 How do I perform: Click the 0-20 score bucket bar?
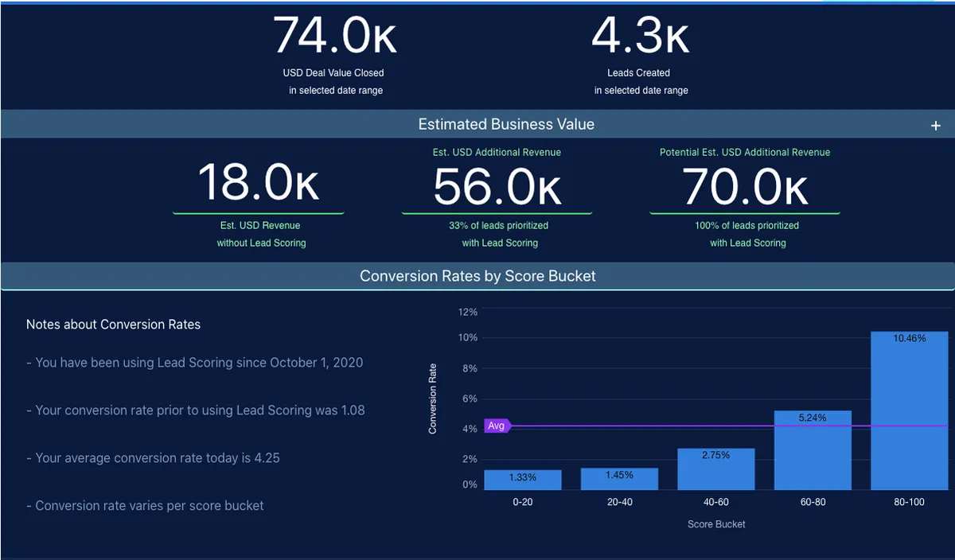(x=523, y=480)
